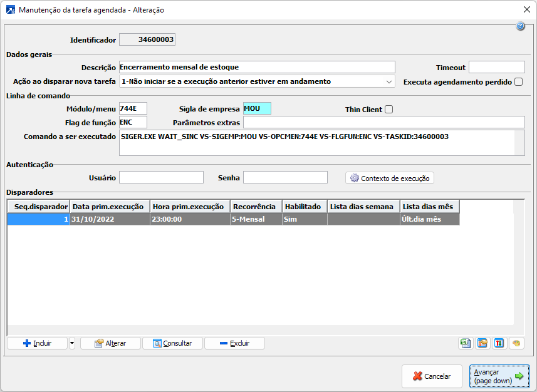The image size is (537, 392).
Task: Click the Alterar button
Action: (110, 343)
